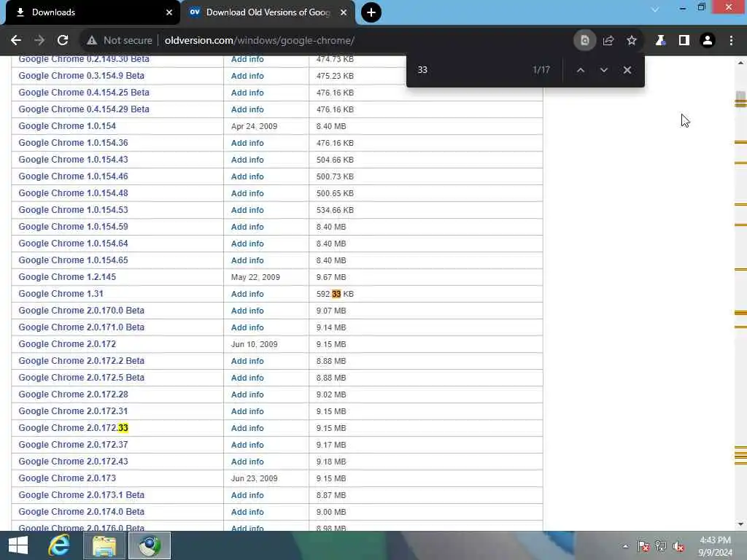Image resolution: width=747 pixels, height=560 pixels.
Task: Click Add info for Chrome 2.0.170.0 Beta
Action: [247, 311]
